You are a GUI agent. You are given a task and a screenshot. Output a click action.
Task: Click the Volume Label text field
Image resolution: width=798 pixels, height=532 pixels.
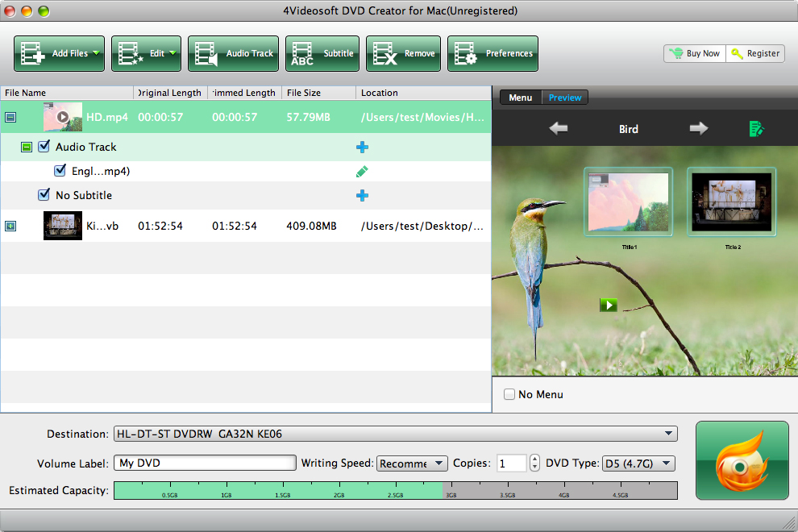point(205,463)
